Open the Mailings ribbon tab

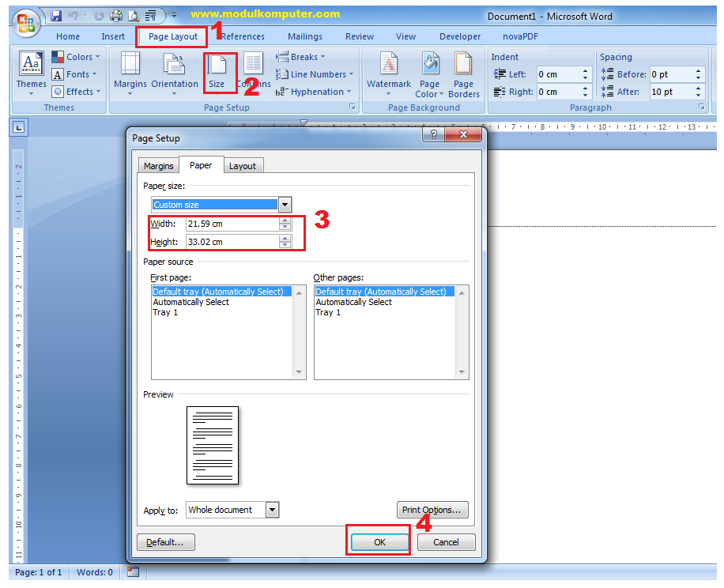[x=304, y=36]
